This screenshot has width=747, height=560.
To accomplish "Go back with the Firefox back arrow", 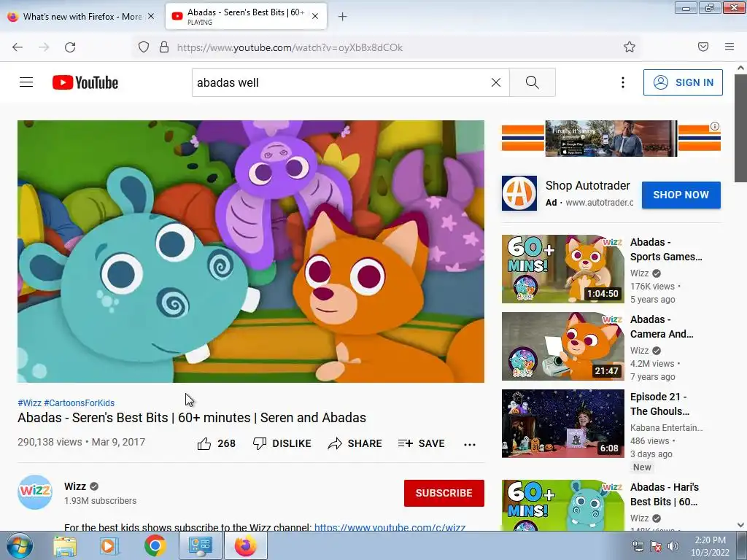I will coord(18,47).
